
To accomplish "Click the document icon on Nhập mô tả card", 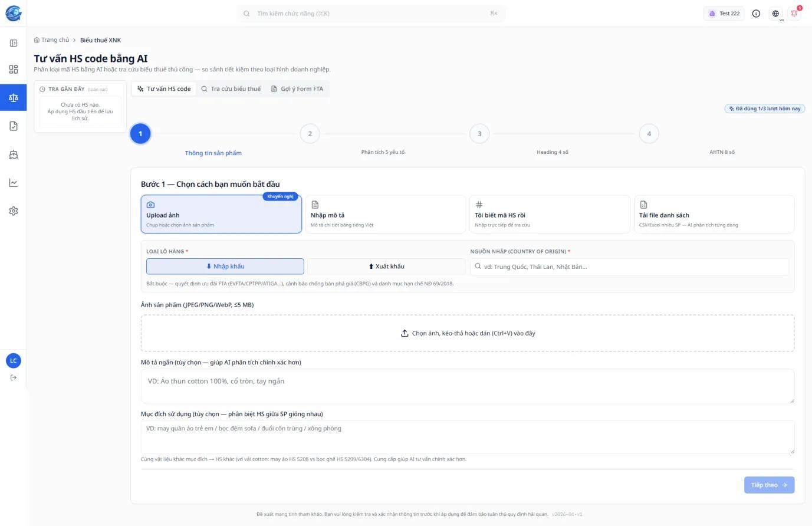I will (315, 205).
